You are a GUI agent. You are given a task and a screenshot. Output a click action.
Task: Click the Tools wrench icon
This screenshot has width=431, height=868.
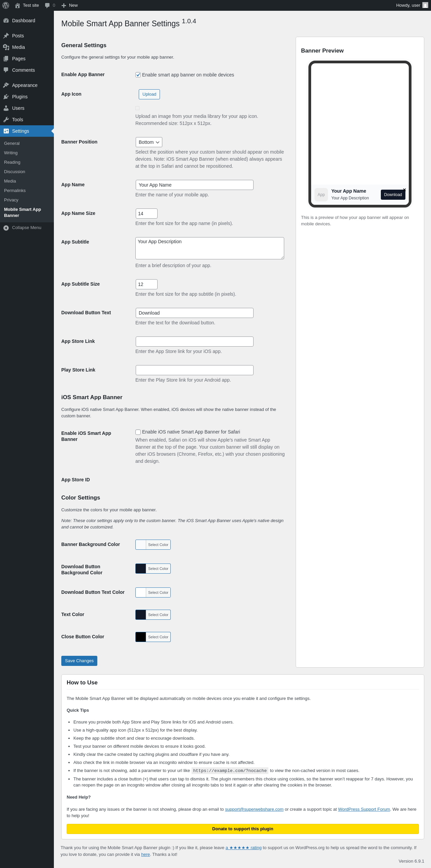pyautogui.click(x=6, y=120)
